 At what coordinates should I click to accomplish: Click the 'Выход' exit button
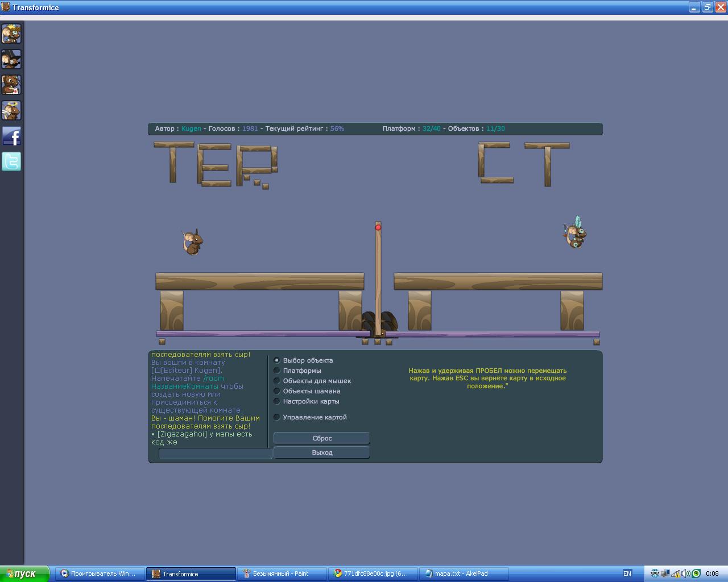[322, 452]
